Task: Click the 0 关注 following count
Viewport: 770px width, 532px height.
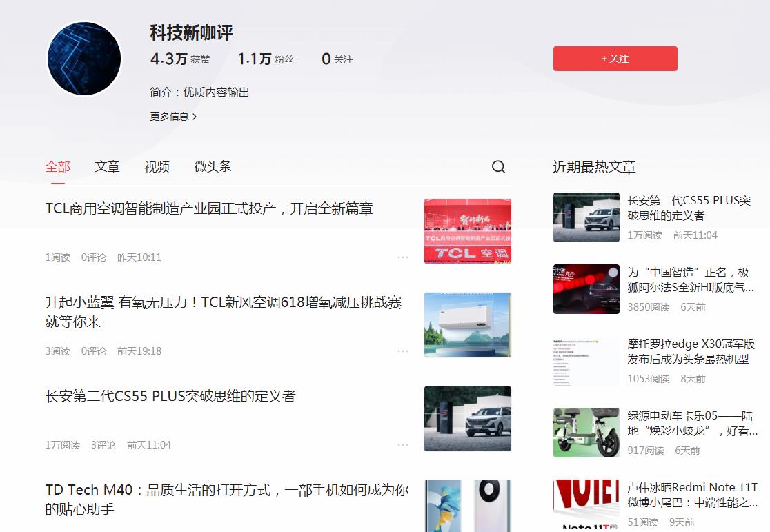Action: 337,59
